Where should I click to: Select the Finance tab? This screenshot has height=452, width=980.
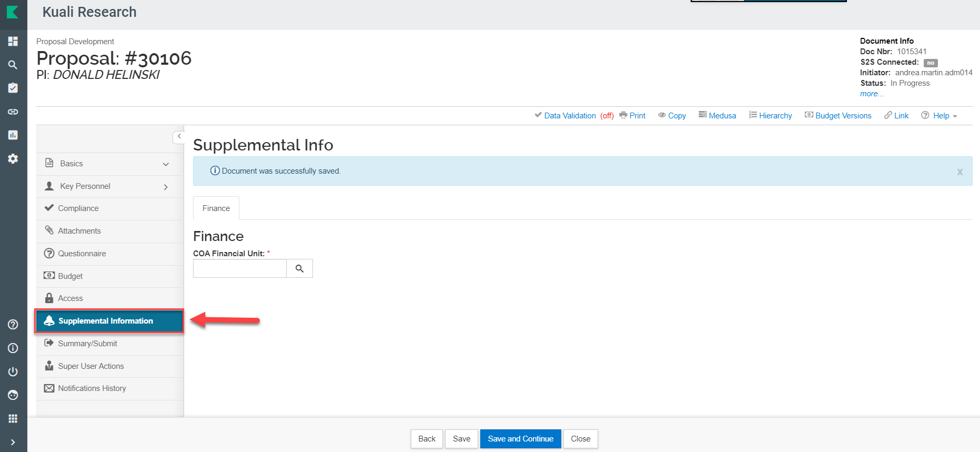[216, 208]
